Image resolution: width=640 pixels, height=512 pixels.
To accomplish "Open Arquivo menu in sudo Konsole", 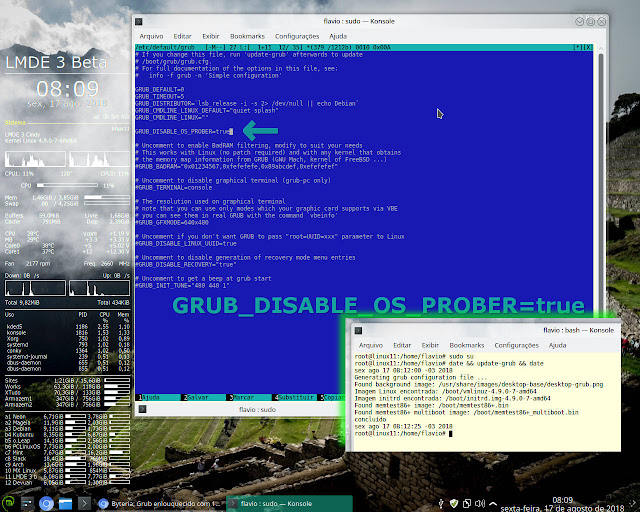I will click(151, 36).
